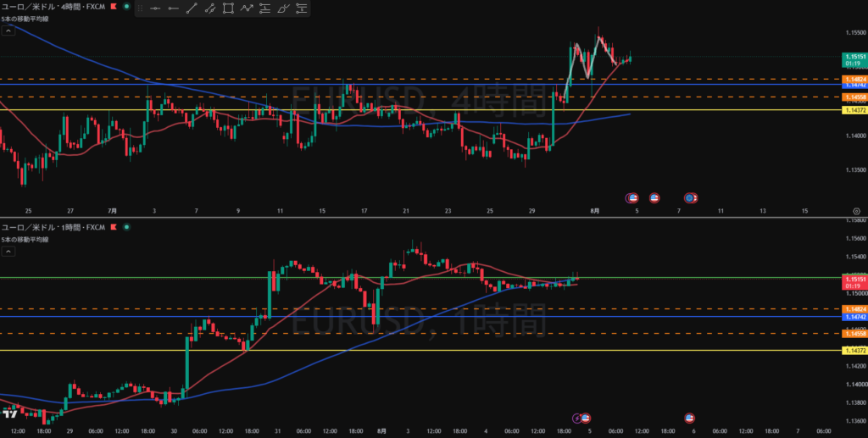Select the long position tool
This screenshot has width=868, height=438.
pos(264,8)
